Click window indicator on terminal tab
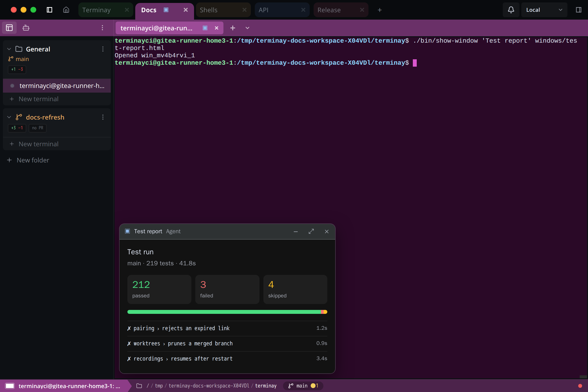 tap(205, 28)
